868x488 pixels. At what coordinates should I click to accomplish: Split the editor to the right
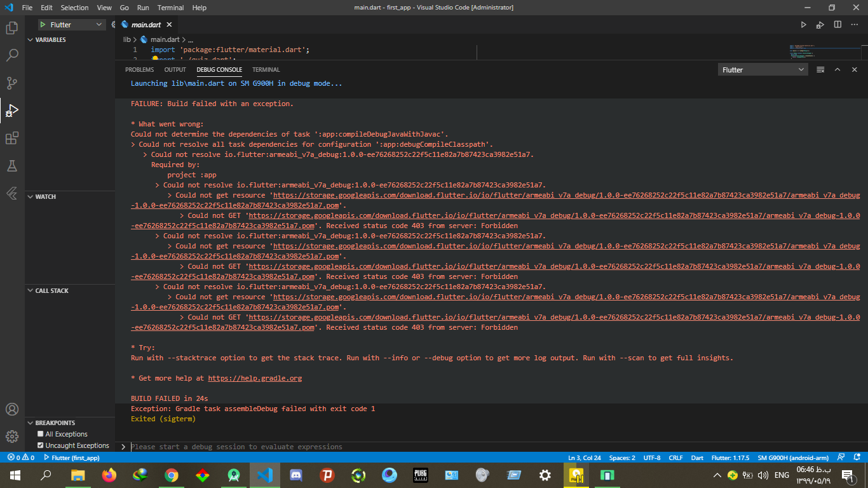[x=837, y=25]
